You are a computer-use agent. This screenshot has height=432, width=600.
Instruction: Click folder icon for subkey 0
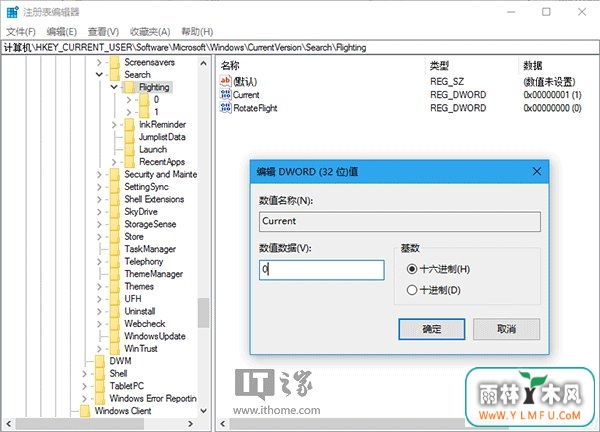(144, 99)
